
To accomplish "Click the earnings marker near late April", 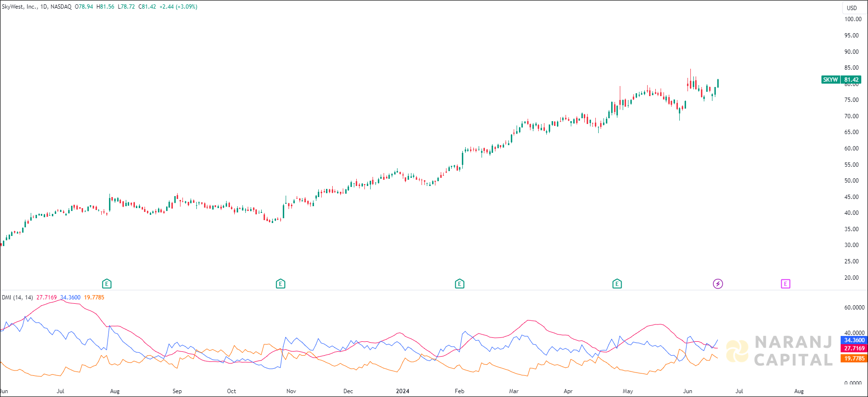I will pos(617,284).
